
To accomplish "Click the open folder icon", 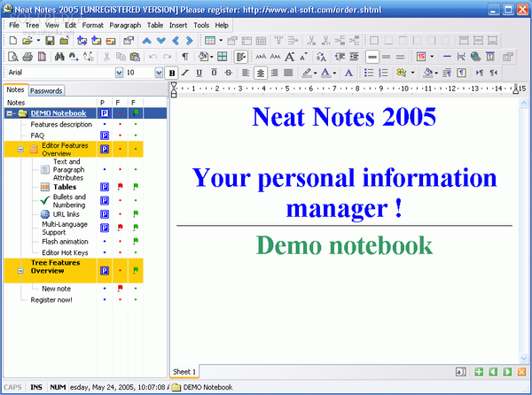I will point(27,41).
